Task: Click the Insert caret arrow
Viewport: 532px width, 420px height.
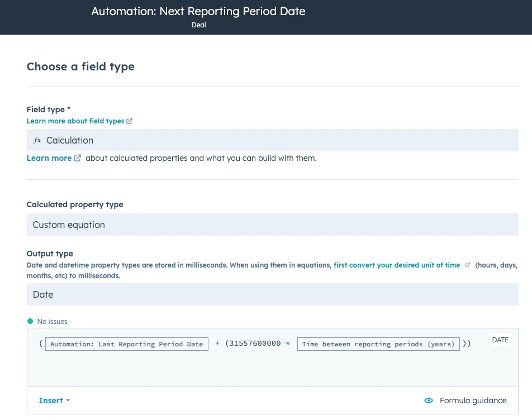Action: click(68, 400)
